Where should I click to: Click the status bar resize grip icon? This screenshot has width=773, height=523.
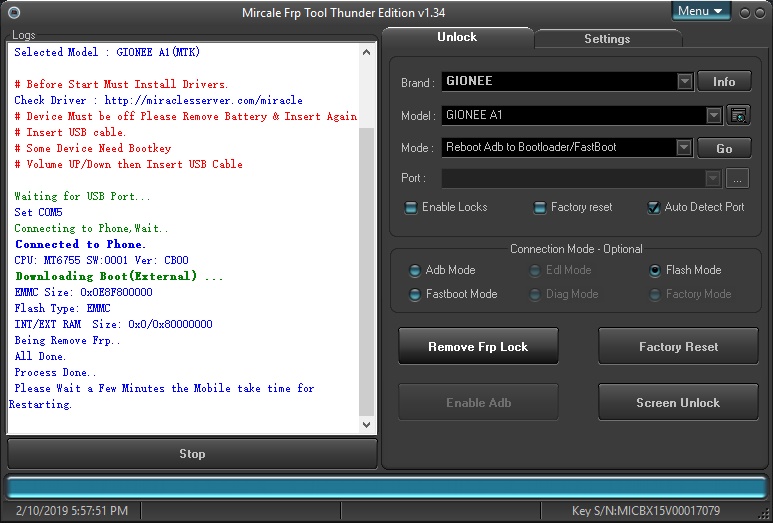[766, 516]
